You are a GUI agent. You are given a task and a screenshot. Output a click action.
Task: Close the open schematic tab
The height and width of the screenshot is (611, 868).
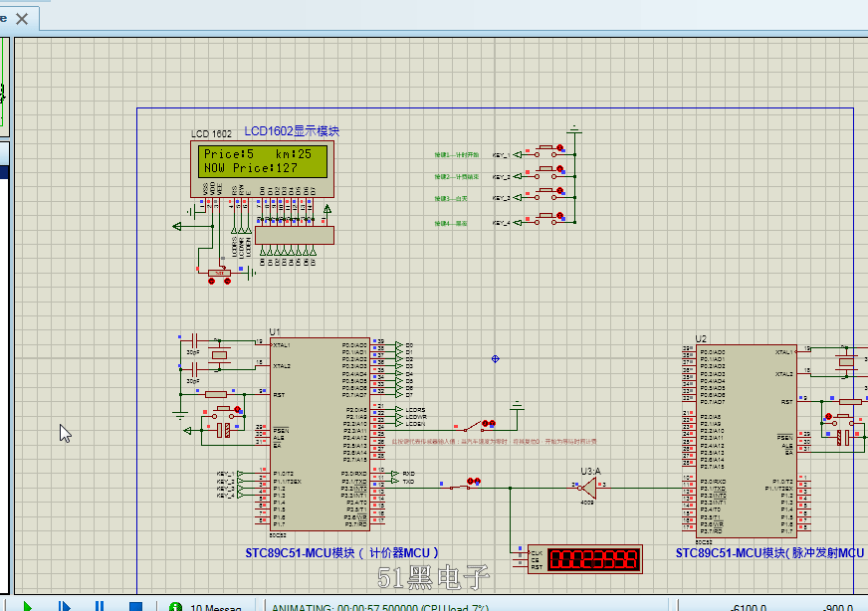pyautogui.click(x=22, y=19)
